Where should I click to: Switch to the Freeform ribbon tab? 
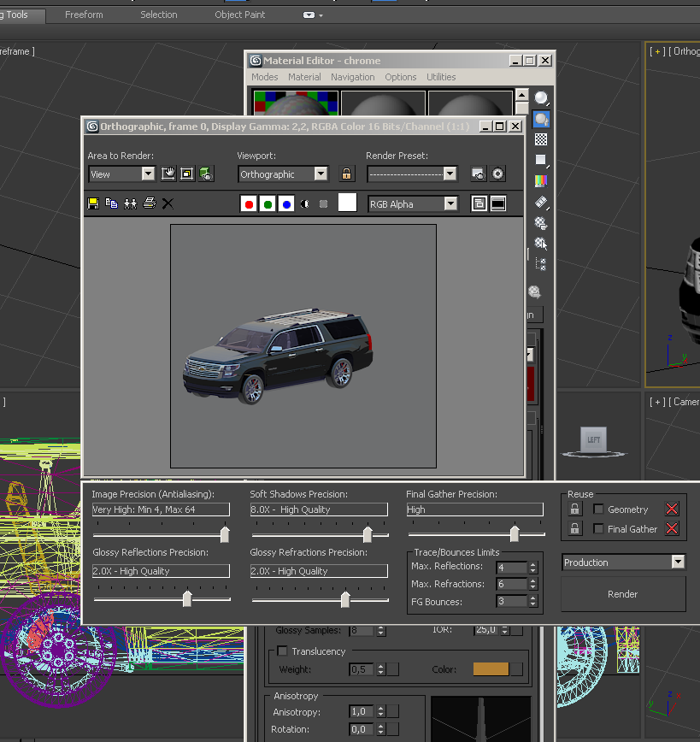coord(84,15)
